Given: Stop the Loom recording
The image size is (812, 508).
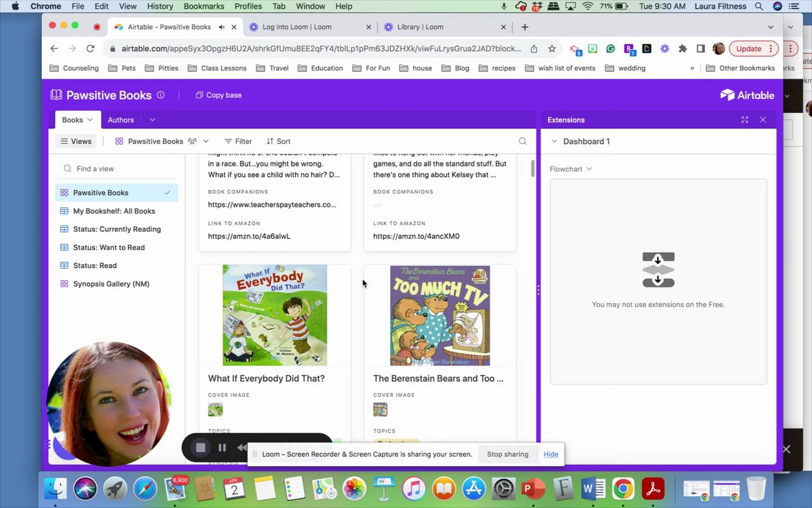Looking at the screenshot, I should click(200, 448).
